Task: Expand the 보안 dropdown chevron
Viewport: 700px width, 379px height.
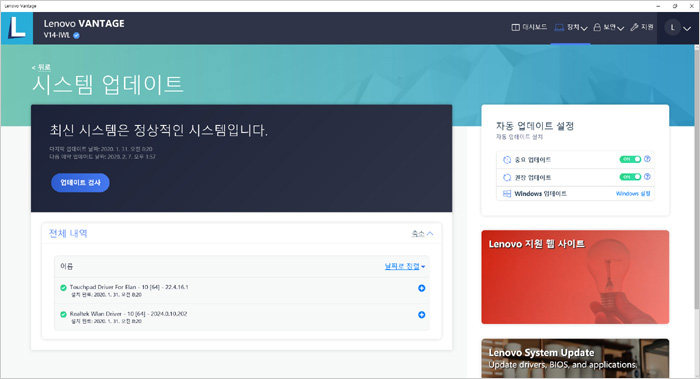Action: [621, 28]
